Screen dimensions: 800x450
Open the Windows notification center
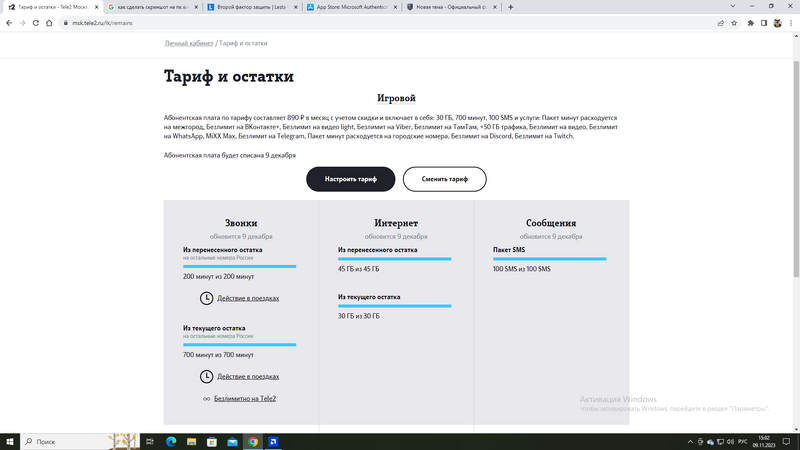point(787,441)
